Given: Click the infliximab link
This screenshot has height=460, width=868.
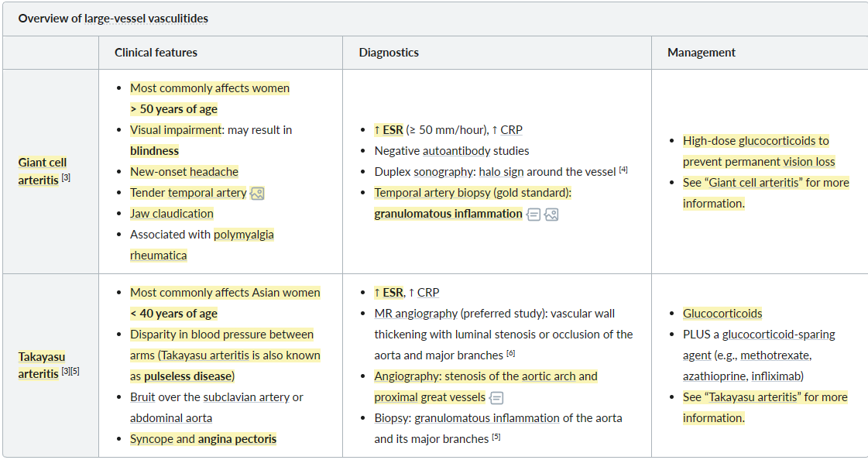Looking at the screenshot, I should point(776,376).
